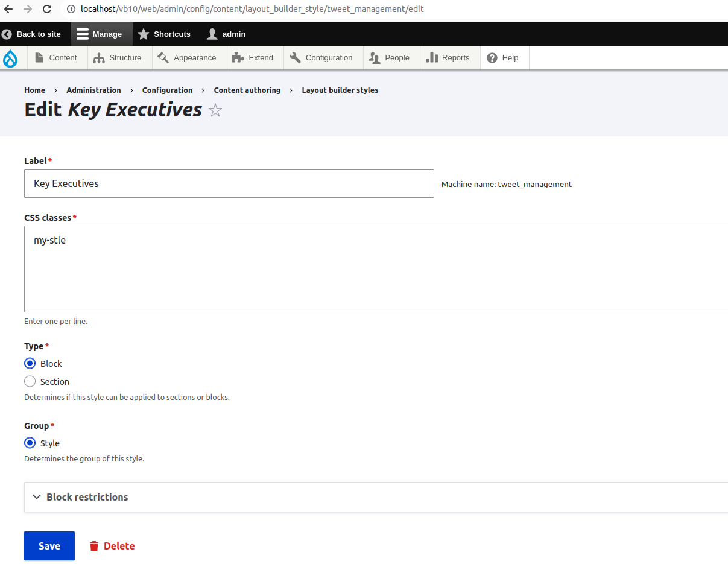
Task: Open the Shortcuts toolbar tab
Action: [x=164, y=34]
